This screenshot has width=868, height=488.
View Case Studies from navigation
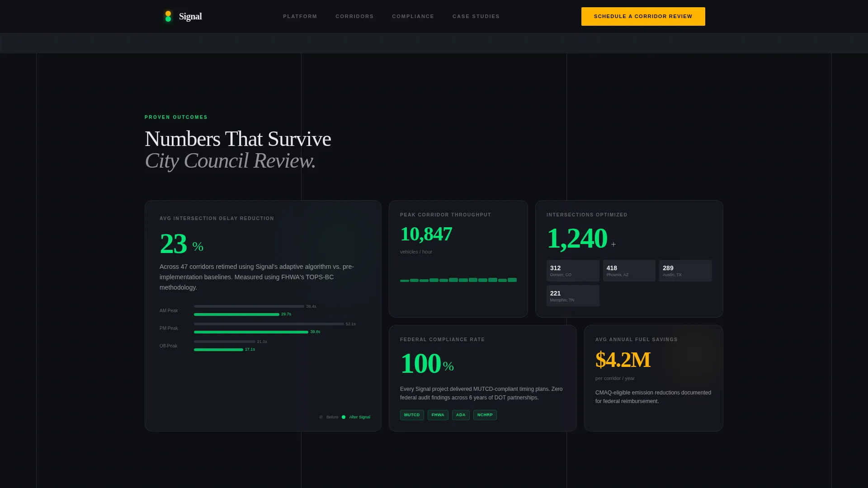[x=476, y=16]
